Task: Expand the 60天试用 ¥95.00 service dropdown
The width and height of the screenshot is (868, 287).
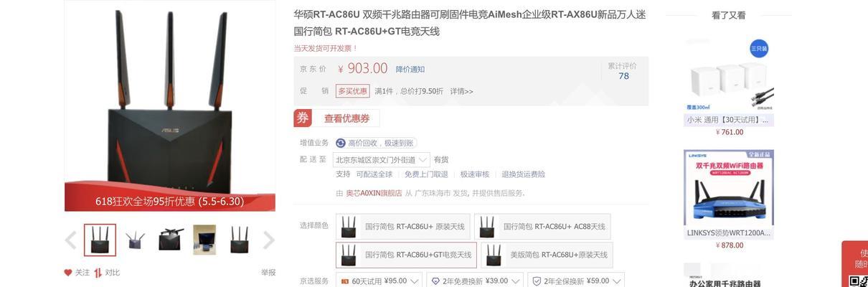Action: point(379,281)
